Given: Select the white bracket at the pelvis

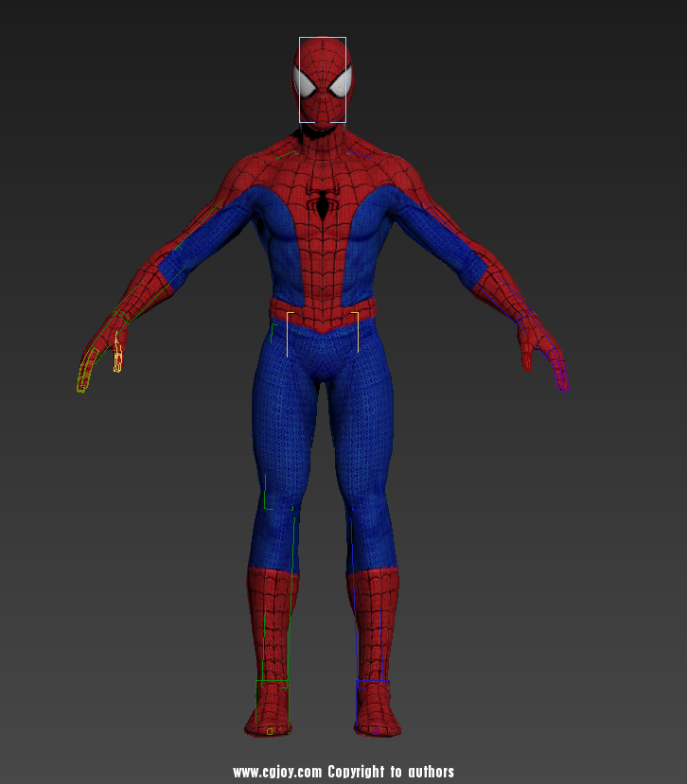Looking at the screenshot, I should click(x=288, y=334).
